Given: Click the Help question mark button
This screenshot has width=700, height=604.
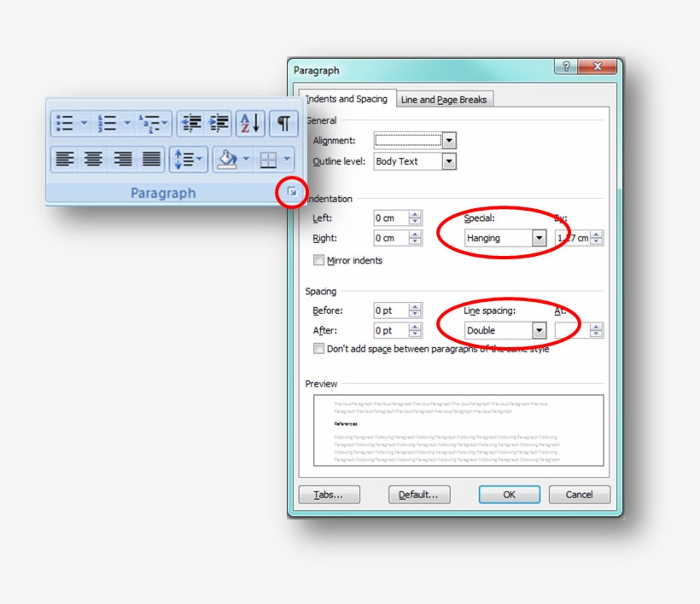Looking at the screenshot, I should [566, 67].
